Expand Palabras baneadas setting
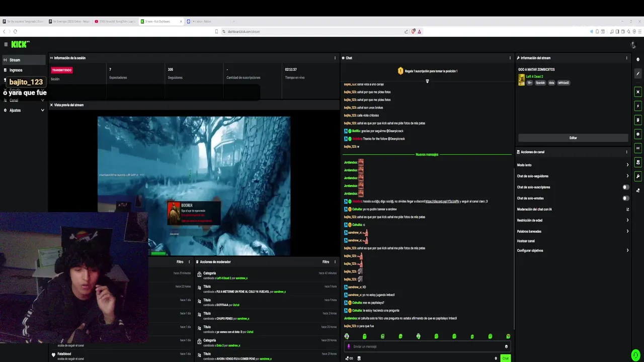 [x=573, y=231]
